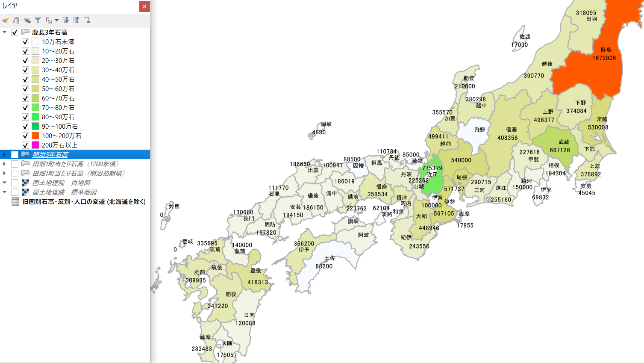644x363 pixels.
Task: Open the Layer Styling panel brush icon
Action: point(6,20)
